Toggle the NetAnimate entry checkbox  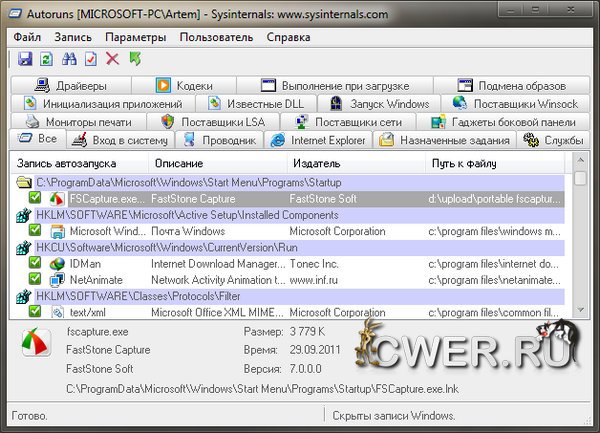point(35,280)
